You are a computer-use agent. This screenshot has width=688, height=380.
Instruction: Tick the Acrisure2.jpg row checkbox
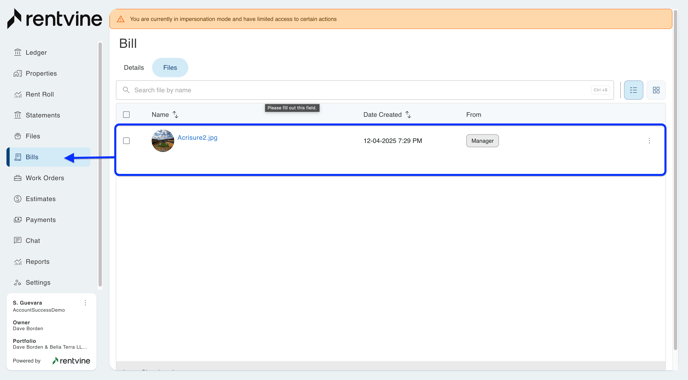click(x=126, y=141)
